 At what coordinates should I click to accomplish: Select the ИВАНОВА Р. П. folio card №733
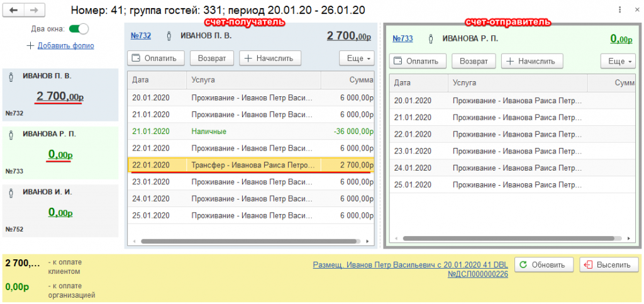60,153
